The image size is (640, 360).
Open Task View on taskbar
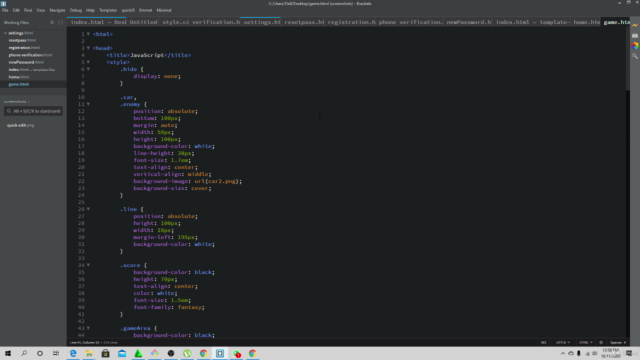(56, 353)
